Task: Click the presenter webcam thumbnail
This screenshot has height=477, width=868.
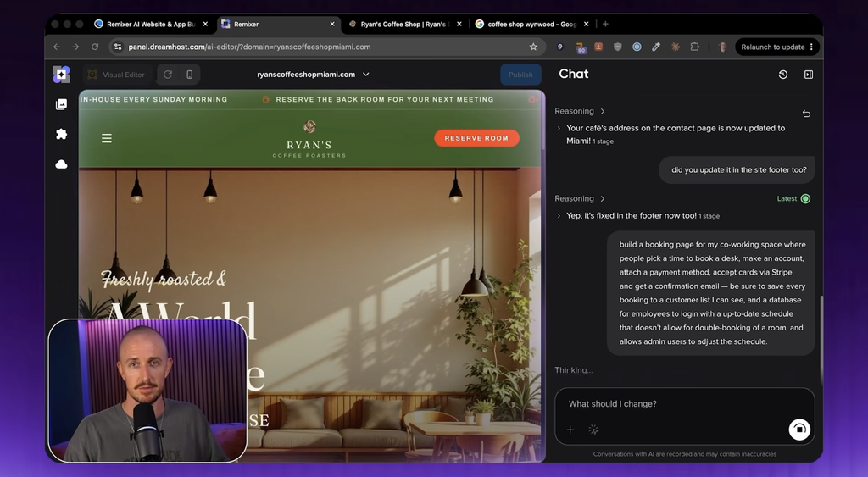Action: (x=147, y=390)
